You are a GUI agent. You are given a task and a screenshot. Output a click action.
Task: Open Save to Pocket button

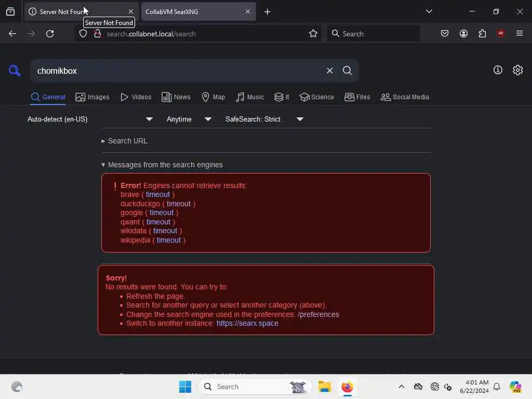(445, 34)
